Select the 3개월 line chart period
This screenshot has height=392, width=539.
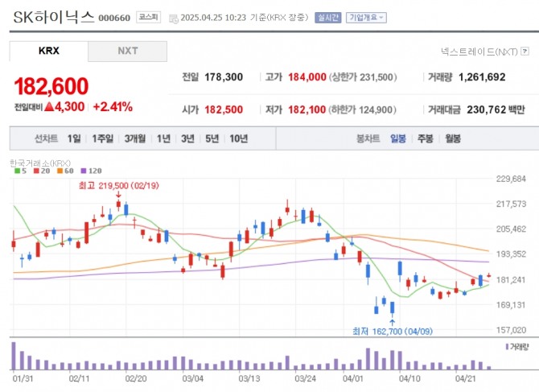(x=135, y=138)
